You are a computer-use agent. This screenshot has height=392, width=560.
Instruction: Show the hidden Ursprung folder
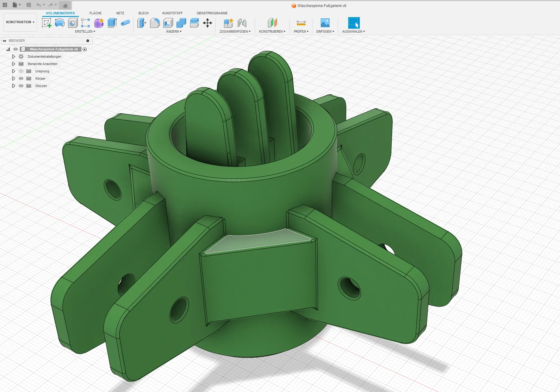coord(21,71)
